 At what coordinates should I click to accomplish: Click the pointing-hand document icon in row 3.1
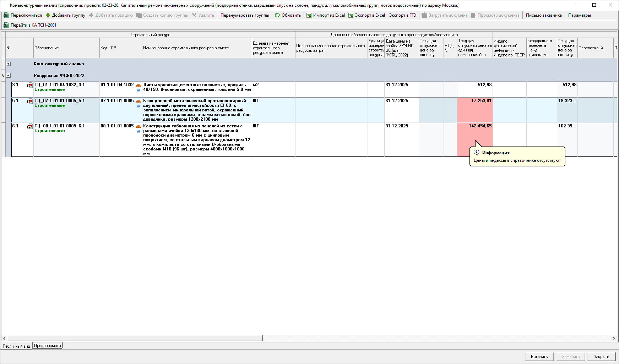(29, 86)
